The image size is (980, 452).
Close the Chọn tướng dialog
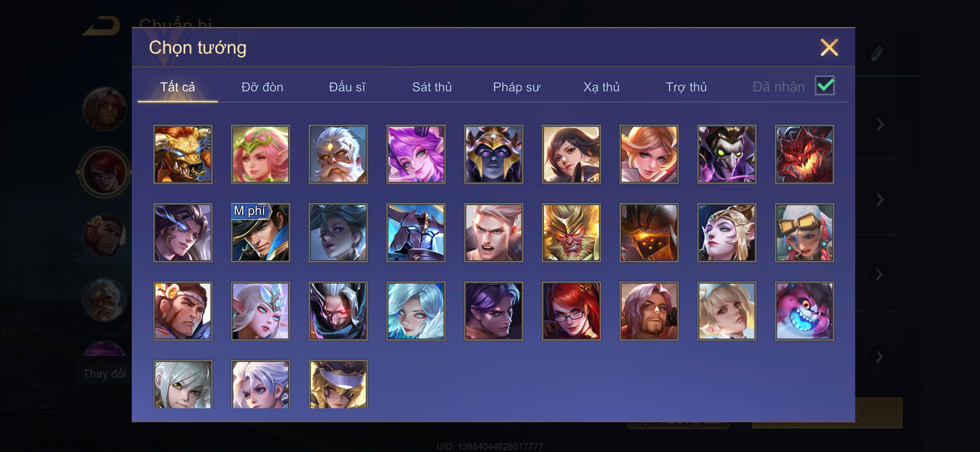829,48
